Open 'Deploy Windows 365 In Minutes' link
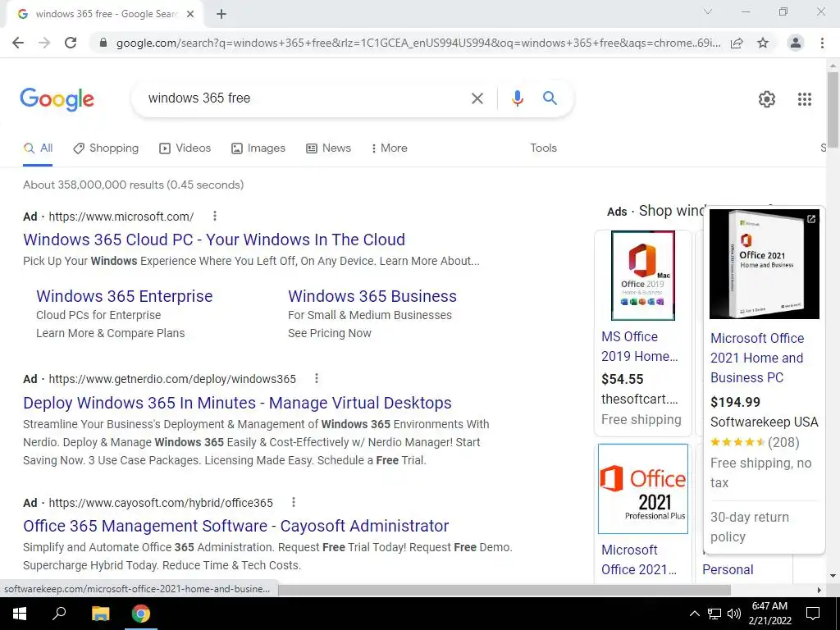This screenshot has width=840, height=630. [237, 402]
